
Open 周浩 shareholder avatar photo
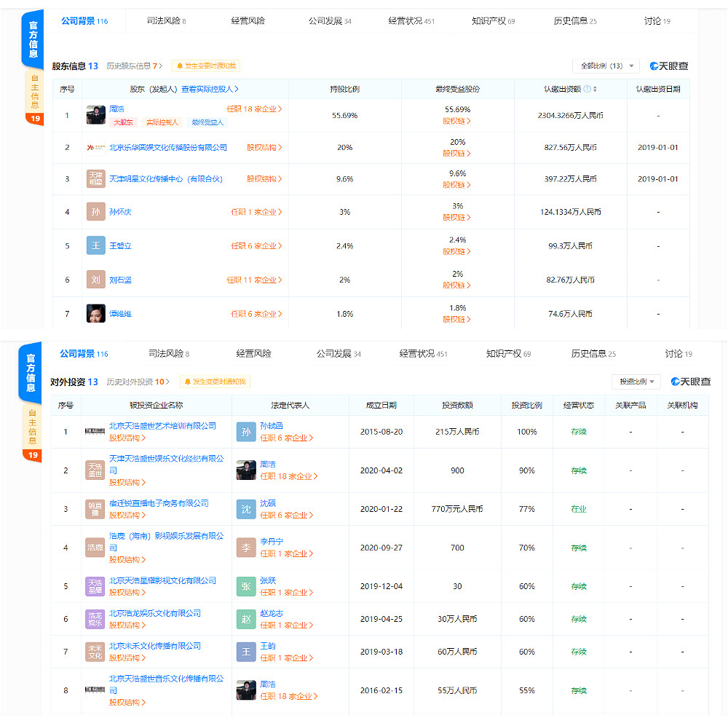[95, 115]
